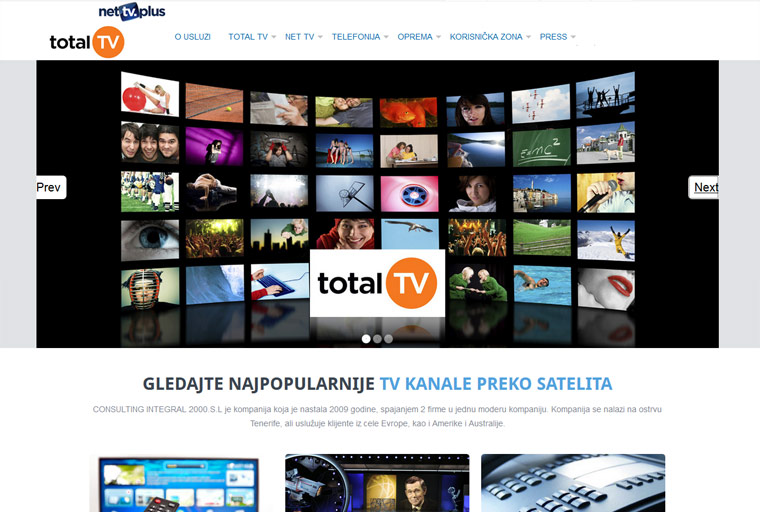Open the TV studio presenter thumbnail

(377, 483)
